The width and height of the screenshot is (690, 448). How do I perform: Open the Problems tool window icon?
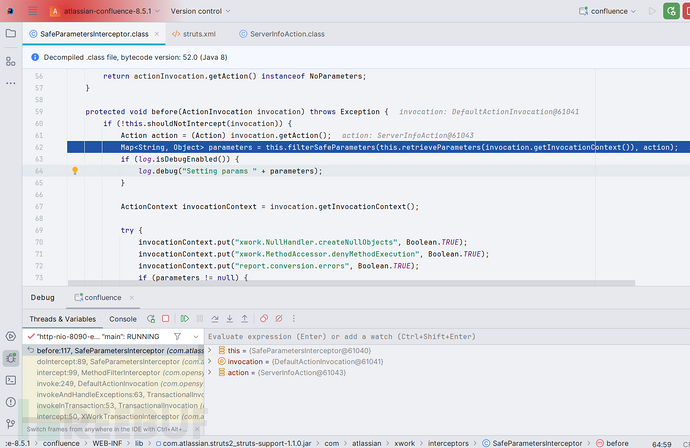click(x=11, y=402)
